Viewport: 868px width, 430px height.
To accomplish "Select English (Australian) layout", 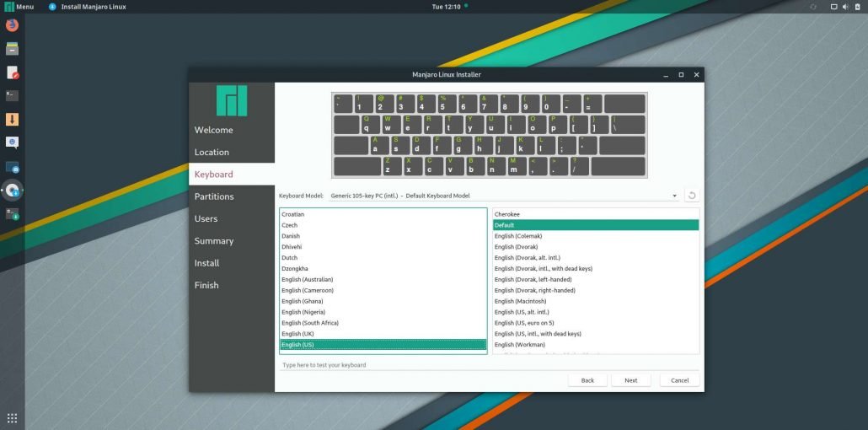I will [383, 279].
